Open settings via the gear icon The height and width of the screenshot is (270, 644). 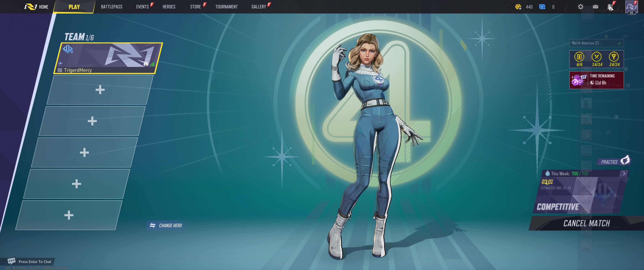tap(581, 7)
